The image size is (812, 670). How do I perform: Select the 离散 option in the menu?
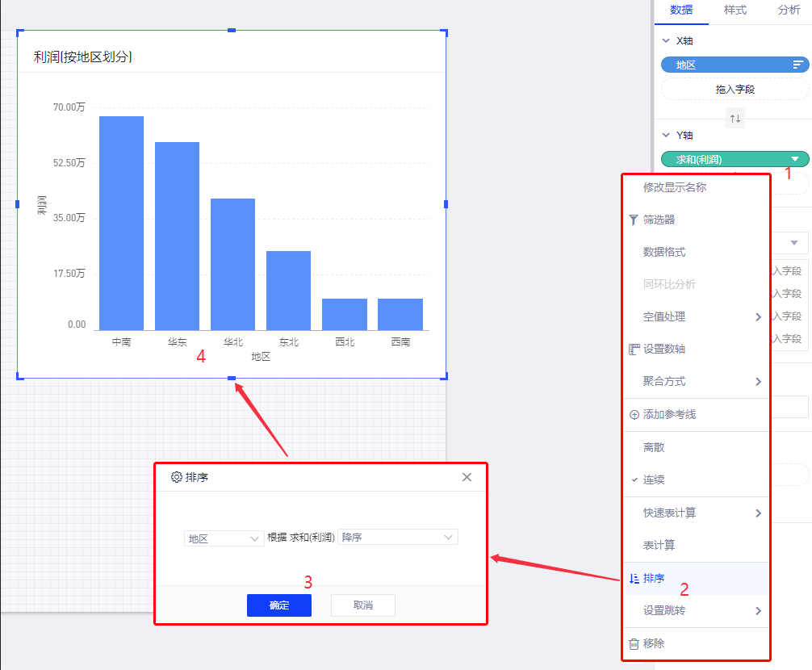(654, 447)
